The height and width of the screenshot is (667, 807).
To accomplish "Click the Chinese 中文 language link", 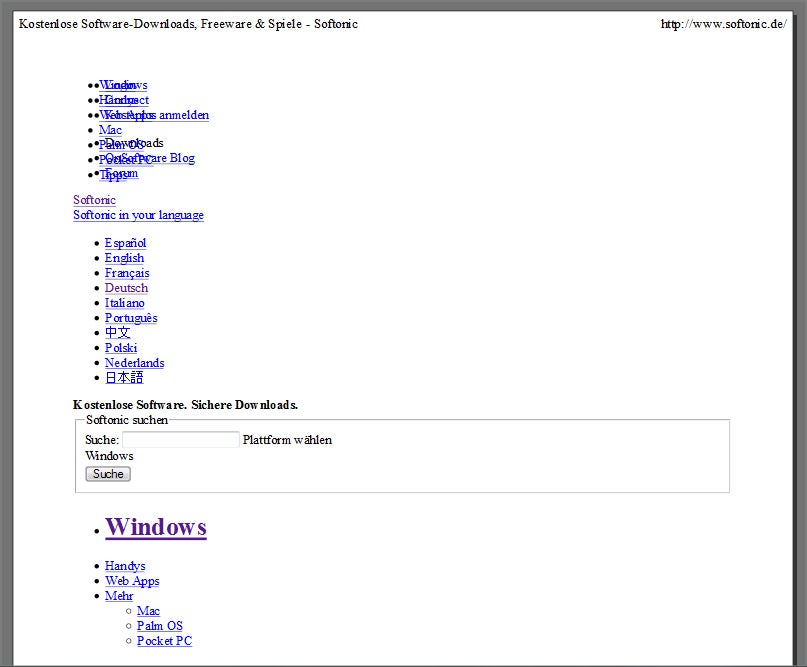I will (x=118, y=332).
